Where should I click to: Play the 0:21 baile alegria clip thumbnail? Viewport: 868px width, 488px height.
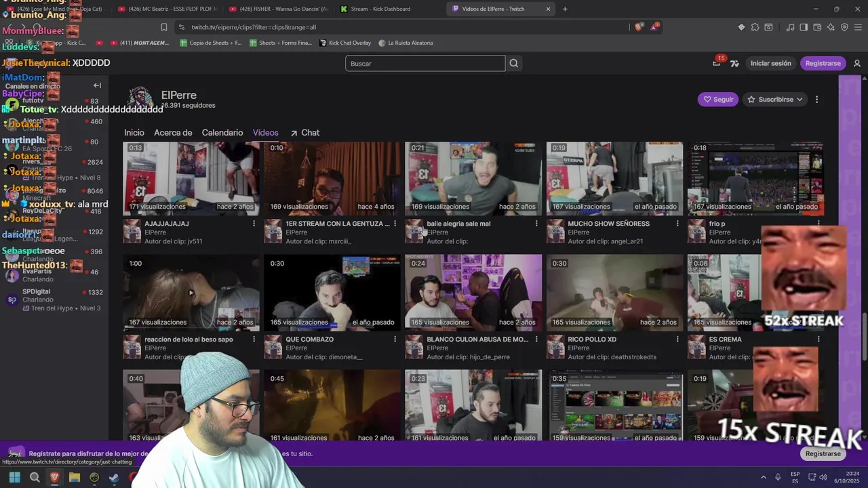(473, 178)
